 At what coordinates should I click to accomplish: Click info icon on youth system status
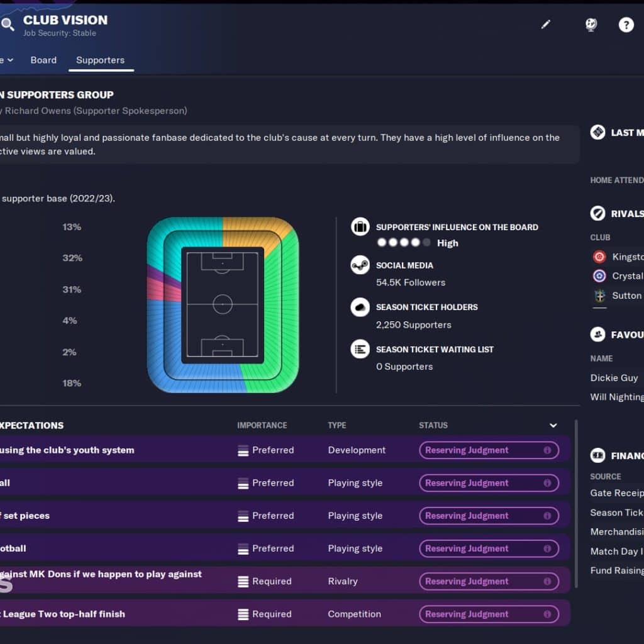click(x=547, y=450)
